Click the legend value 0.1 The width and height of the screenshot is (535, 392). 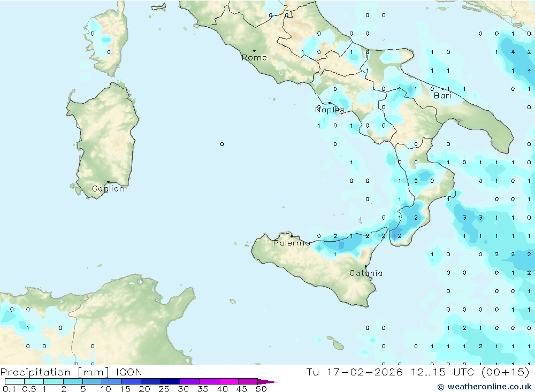coord(9,389)
